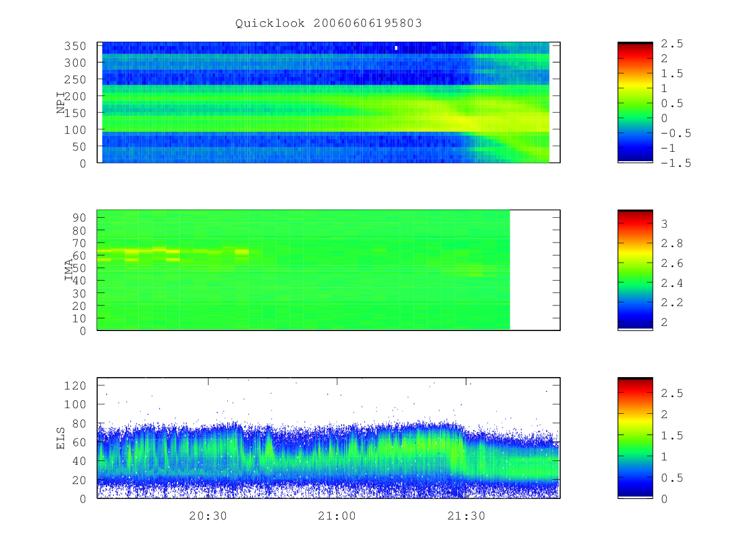The height and width of the screenshot is (560, 747).
Task: Click the 1.5 label on ELS colorbar
Action: pyautogui.click(x=672, y=436)
